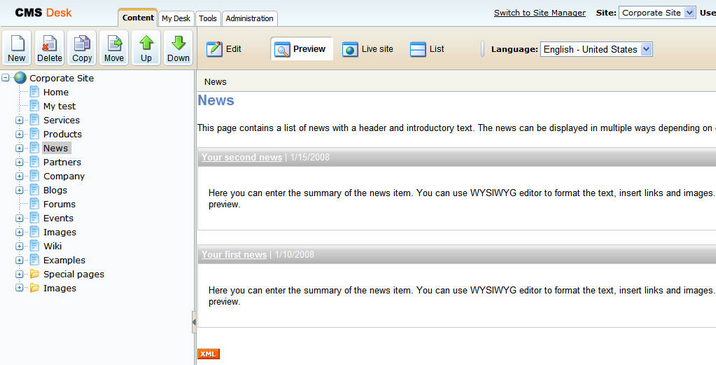Click the Copy document icon

point(82,48)
